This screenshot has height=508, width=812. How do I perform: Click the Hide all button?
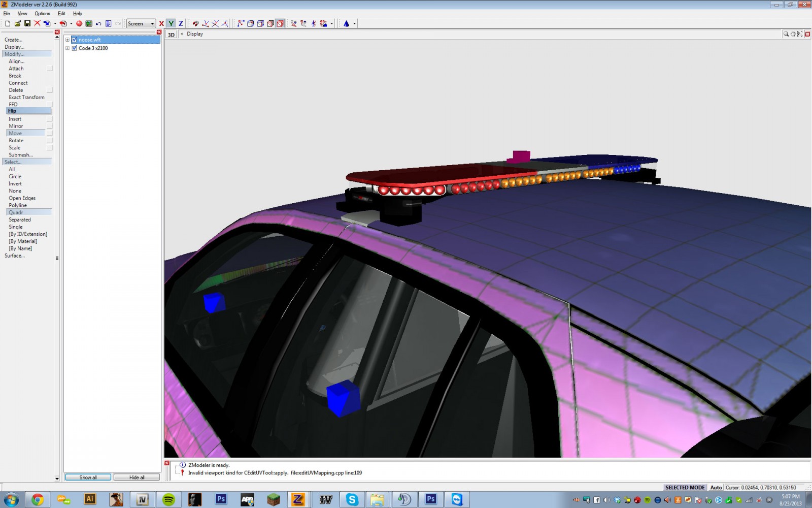pyautogui.click(x=137, y=477)
